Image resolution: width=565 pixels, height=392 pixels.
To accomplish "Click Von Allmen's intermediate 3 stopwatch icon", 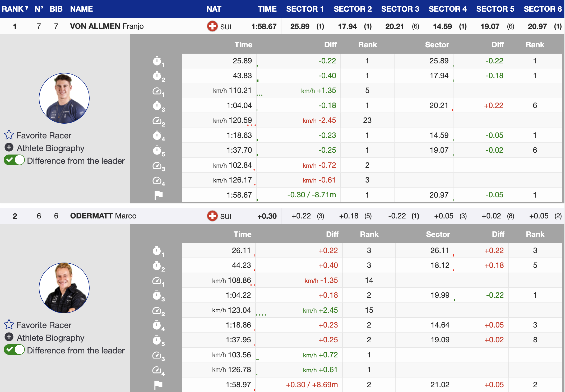I will point(158,106).
